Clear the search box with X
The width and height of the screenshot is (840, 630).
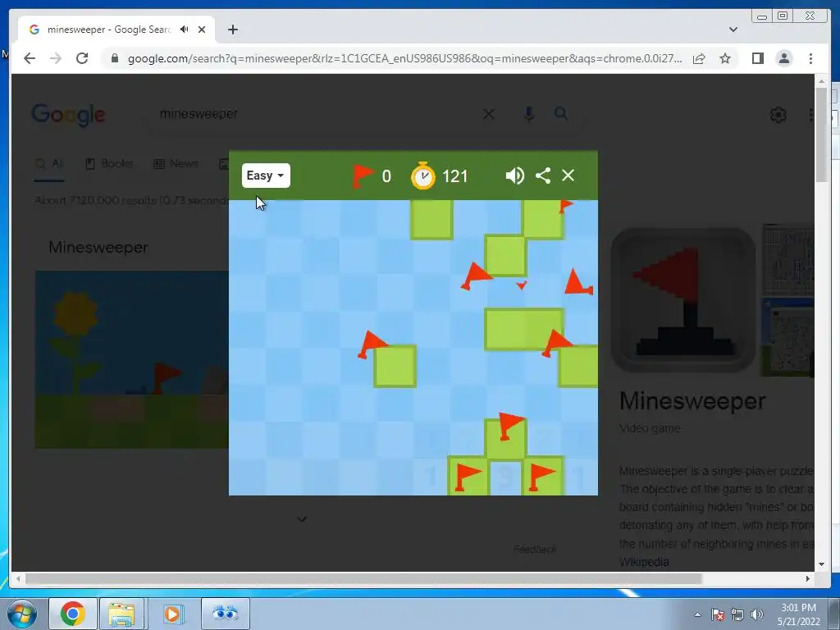tap(489, 114)
